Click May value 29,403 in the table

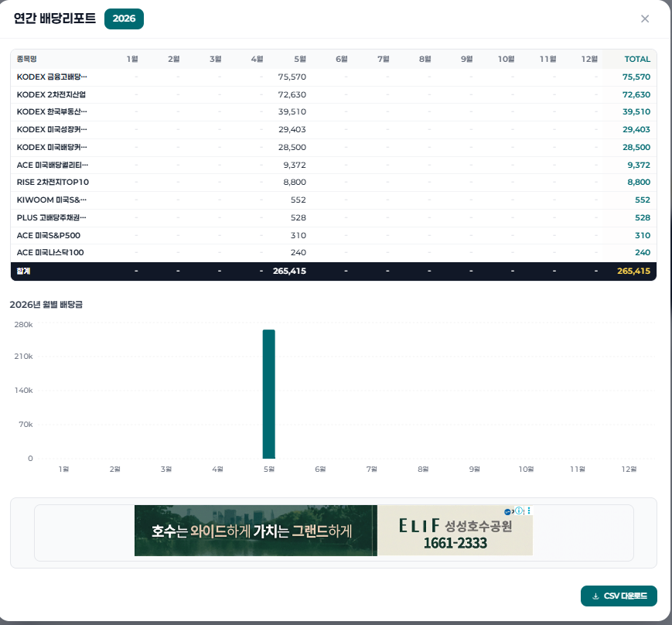tap(292, 129)
